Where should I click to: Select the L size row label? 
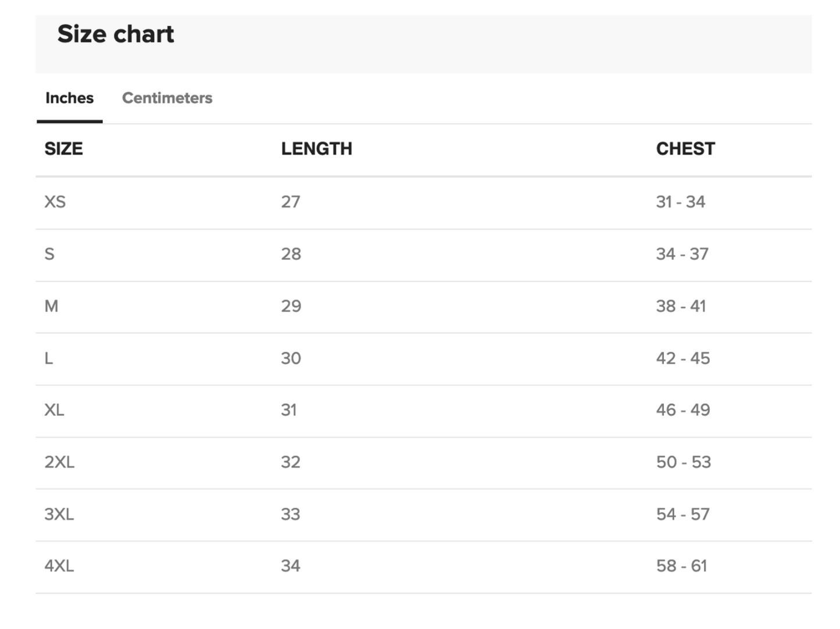pyautogui.click(x=49, y=358)
